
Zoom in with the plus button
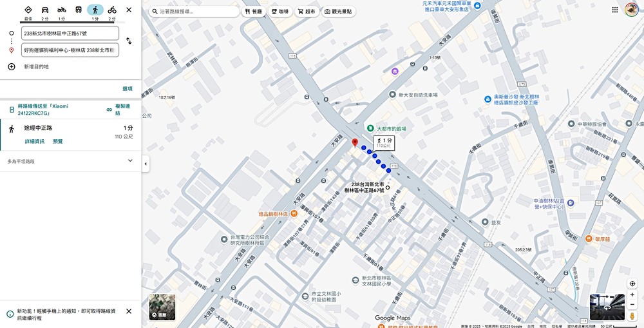tap(632, 294)
